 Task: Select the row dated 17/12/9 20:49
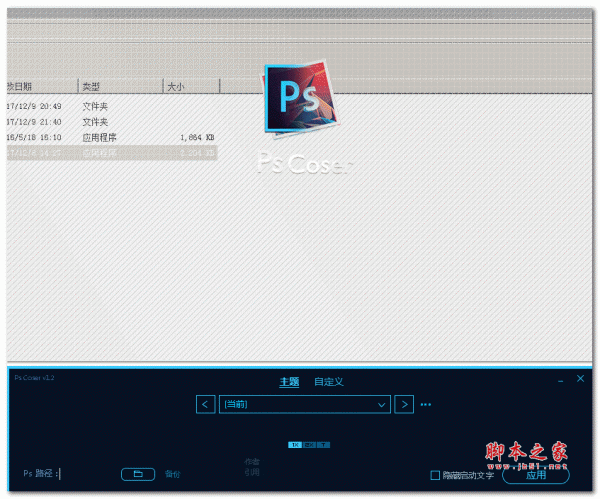112,106
